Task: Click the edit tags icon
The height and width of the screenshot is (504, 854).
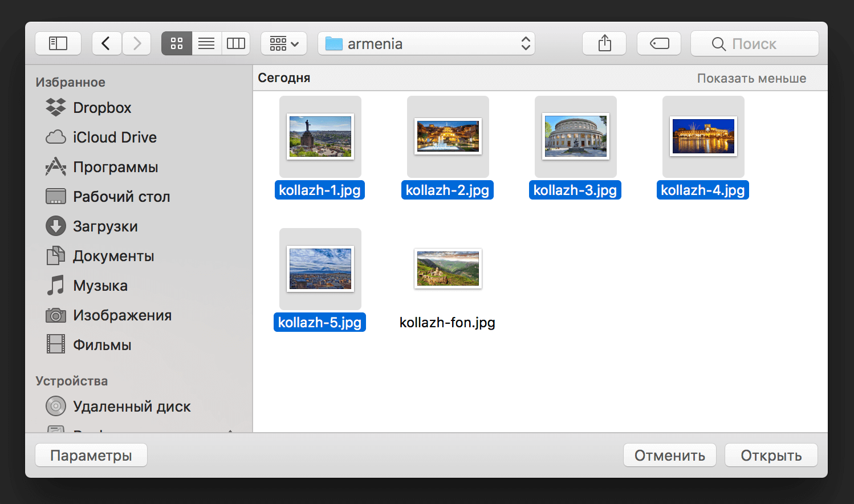Action: point(659,43)
